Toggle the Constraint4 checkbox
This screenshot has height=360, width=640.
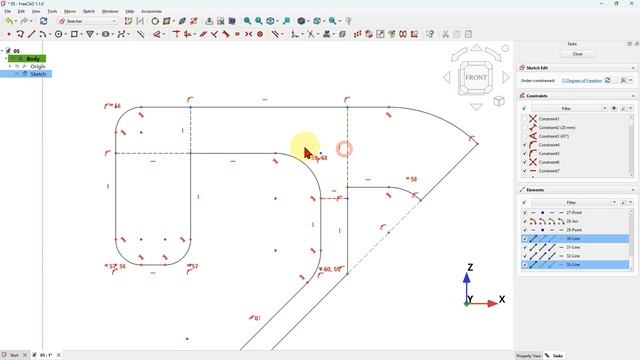click(524, 145)
